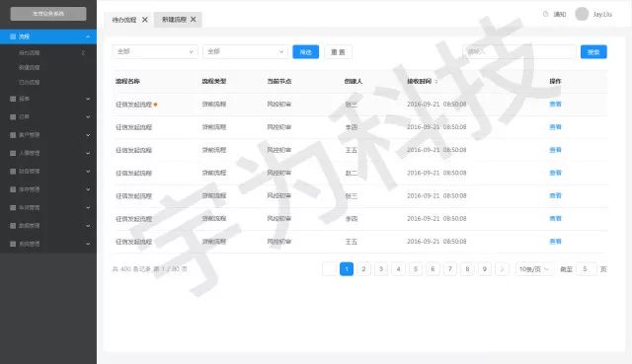
Task: Click the 客户管理 sidebar menu icon
Action: tap(13, 135)
